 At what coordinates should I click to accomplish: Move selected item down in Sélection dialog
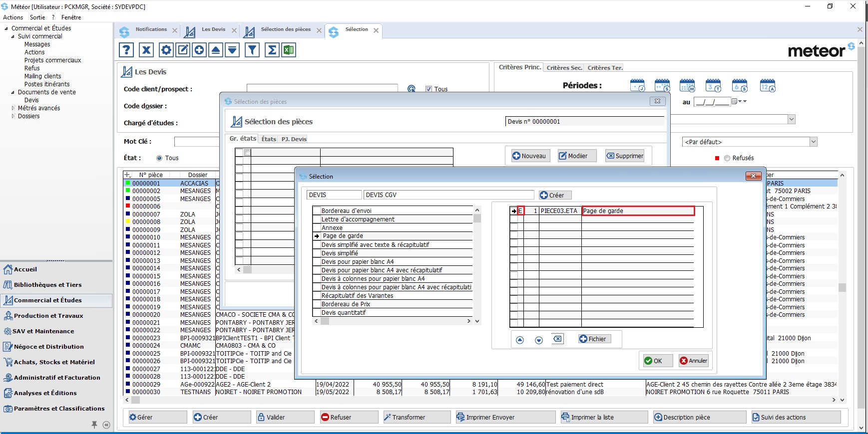(539, 340)
